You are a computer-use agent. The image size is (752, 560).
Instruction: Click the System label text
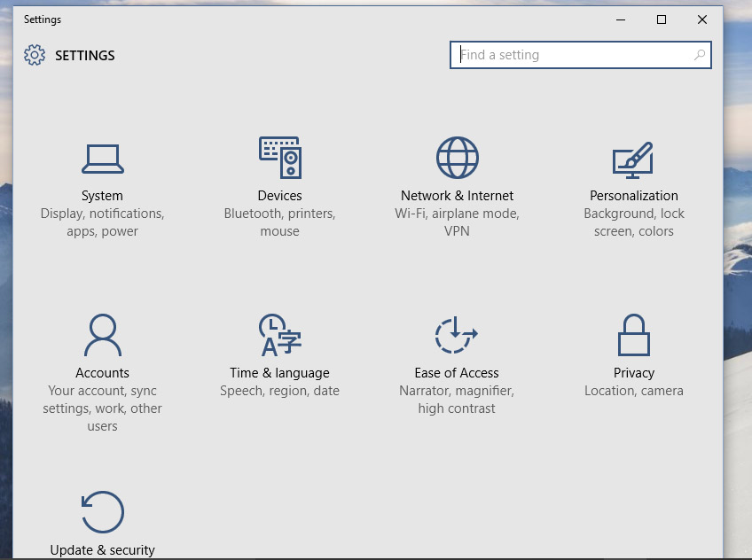(102, 196)
